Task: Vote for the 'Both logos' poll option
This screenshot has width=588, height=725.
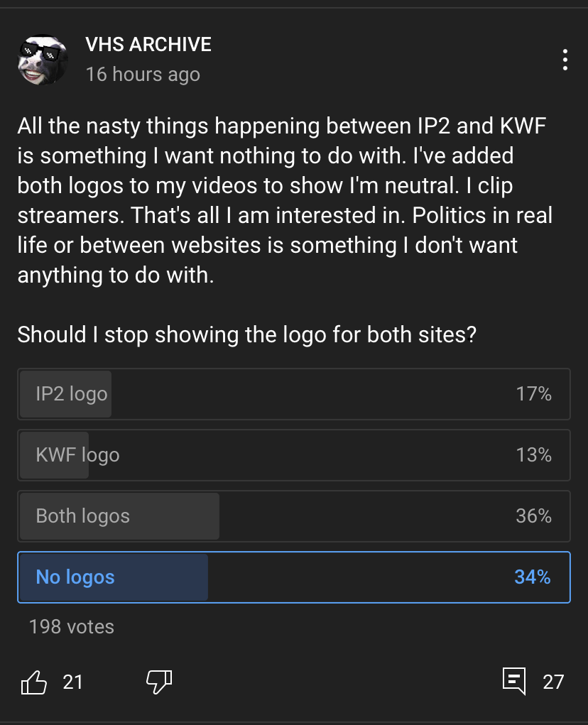Action: pyautogui.click(x=294, y=516)
